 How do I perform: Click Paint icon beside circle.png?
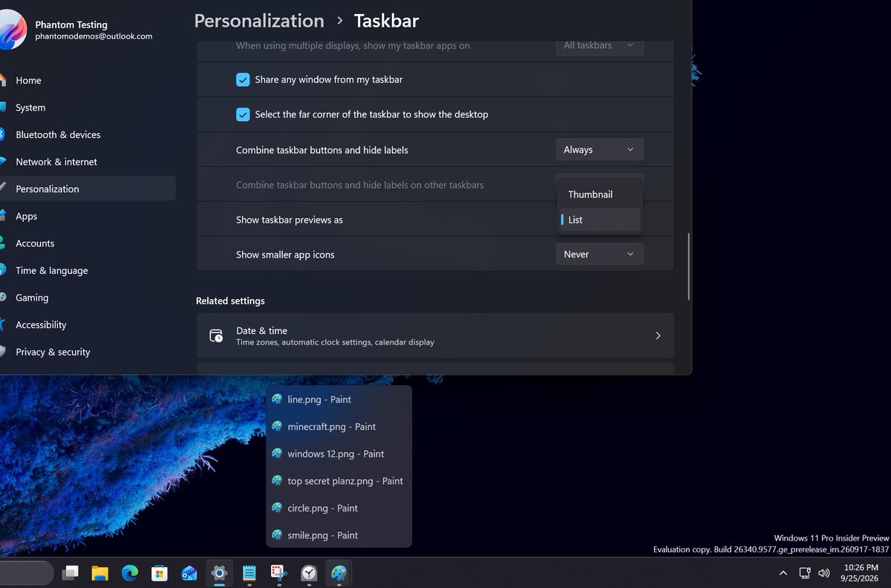277,508
